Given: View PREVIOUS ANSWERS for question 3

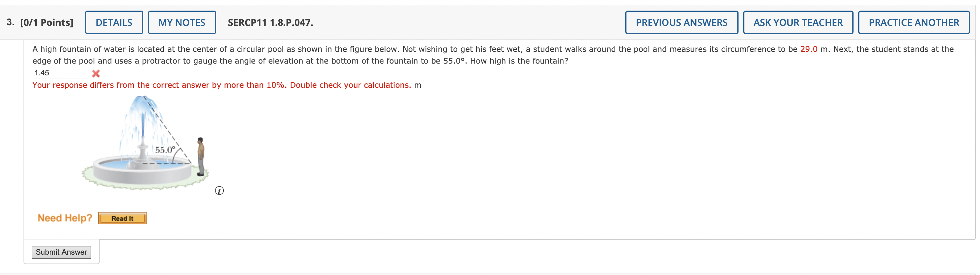Looking at the screenshot, I should coord(681,22).
